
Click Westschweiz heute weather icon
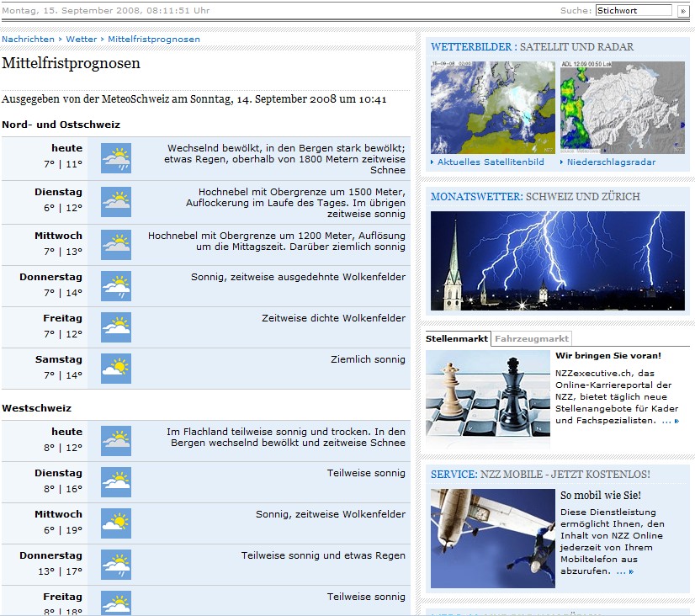tap(116, 441)
